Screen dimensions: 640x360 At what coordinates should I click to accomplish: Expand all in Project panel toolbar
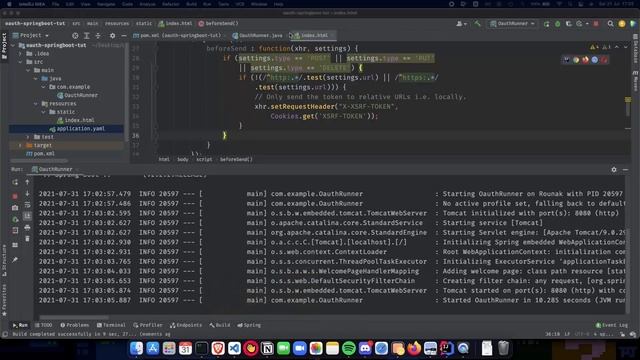coord(87,36)
